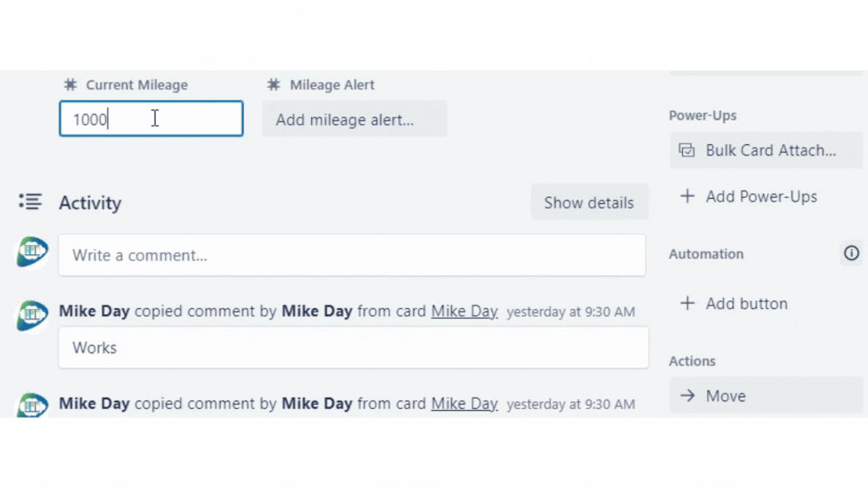Click the Actions section heading

(692, 360)
